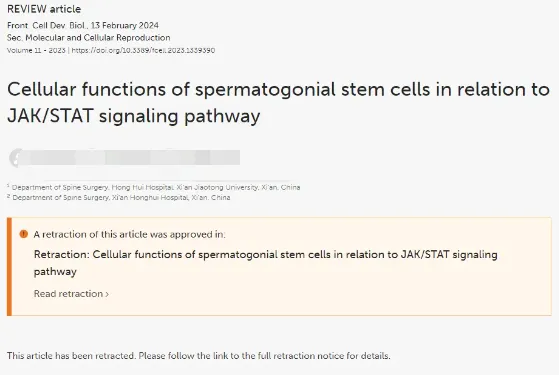Click the Hong Hui Hospital affiliation line
Image resolution: width=559 pixels, height=375 pixels.
[x=156, y=187]
